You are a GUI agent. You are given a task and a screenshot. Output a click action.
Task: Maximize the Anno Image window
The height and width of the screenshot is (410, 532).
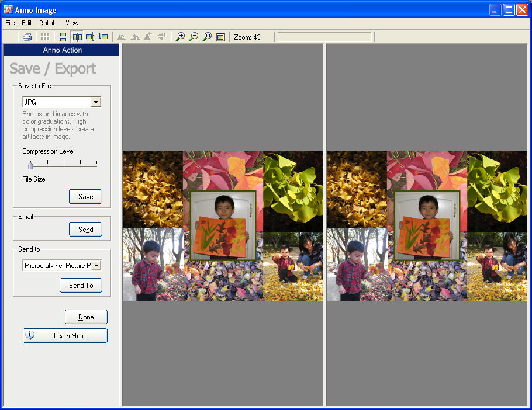pyautogui.click(x=509, y=10)
